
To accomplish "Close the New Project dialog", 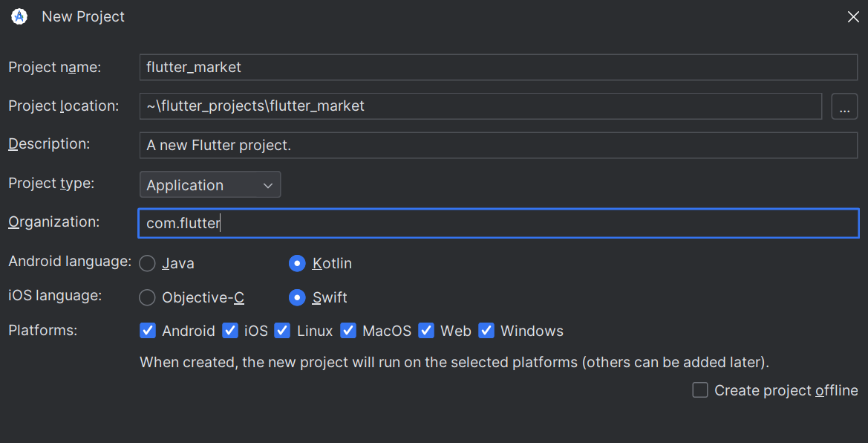I will [x=853, y=17].
